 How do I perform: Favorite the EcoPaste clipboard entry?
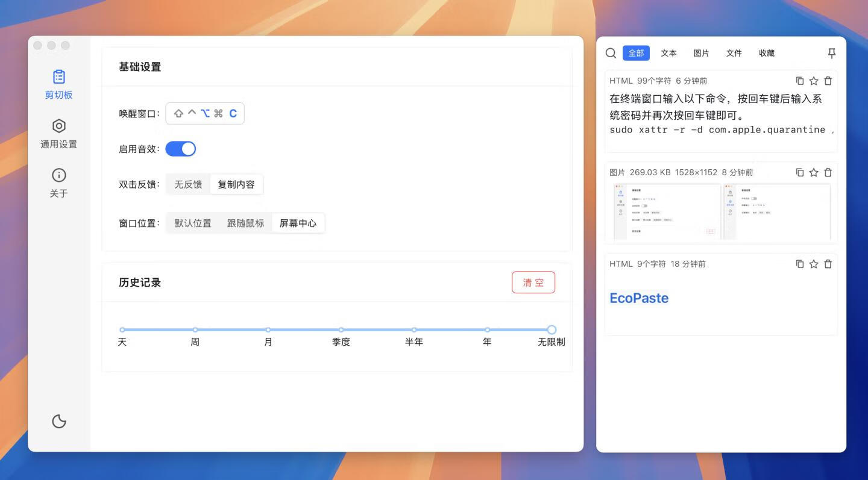tap(813, 263)
